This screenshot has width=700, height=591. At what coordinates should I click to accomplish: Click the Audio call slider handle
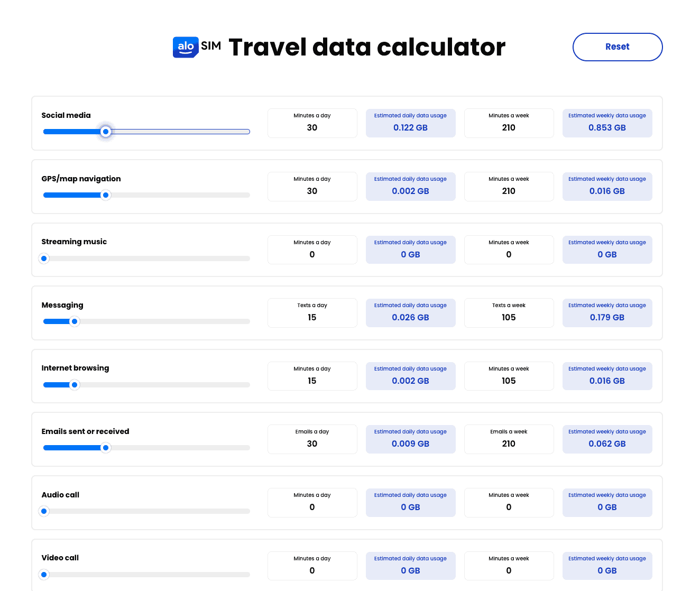(x=44, y=511)
